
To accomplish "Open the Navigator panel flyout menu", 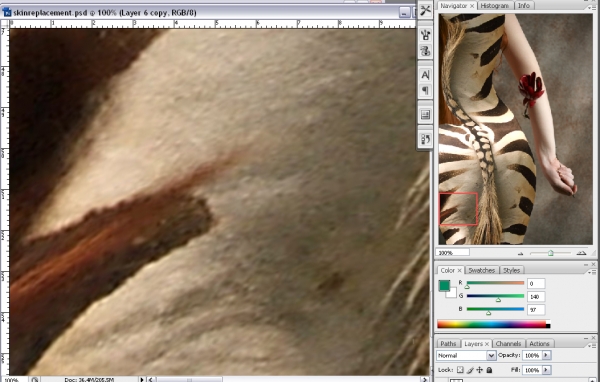I will point(591,7).
